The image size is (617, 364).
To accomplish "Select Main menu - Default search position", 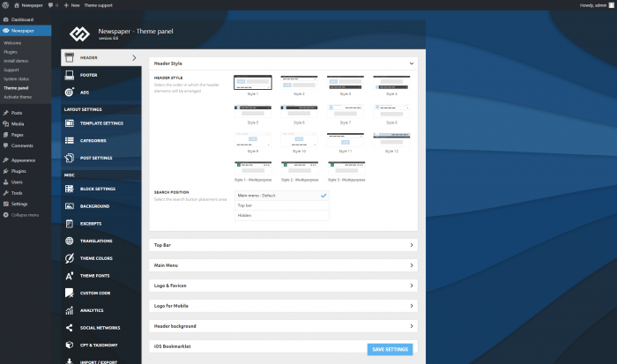I will 282,196.
